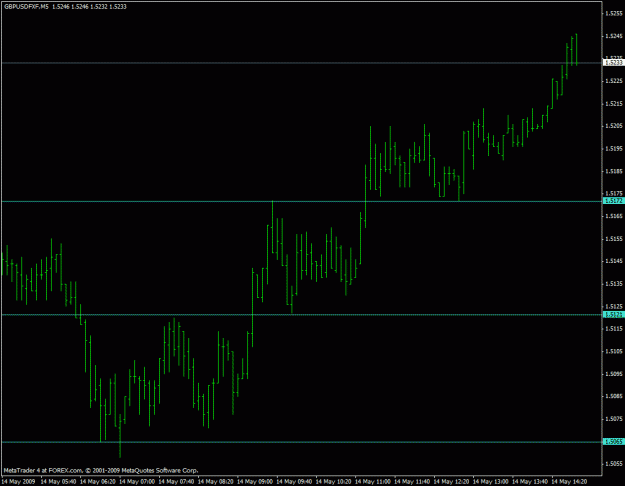
Task: Click the current price tag 1.5233
Action: 613,63
